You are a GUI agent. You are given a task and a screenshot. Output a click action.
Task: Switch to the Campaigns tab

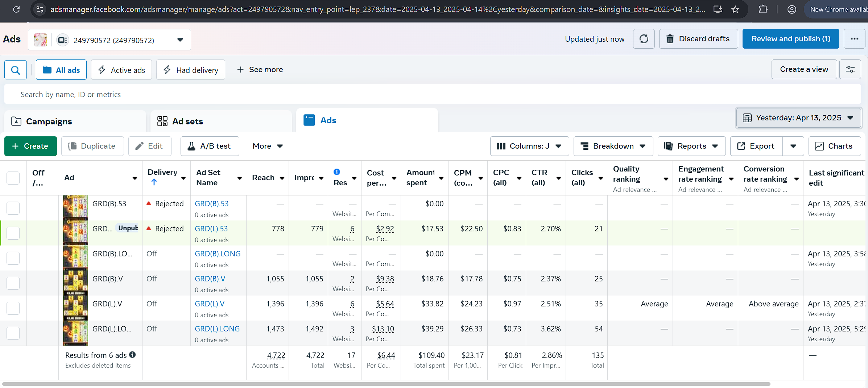coord(49,121)
